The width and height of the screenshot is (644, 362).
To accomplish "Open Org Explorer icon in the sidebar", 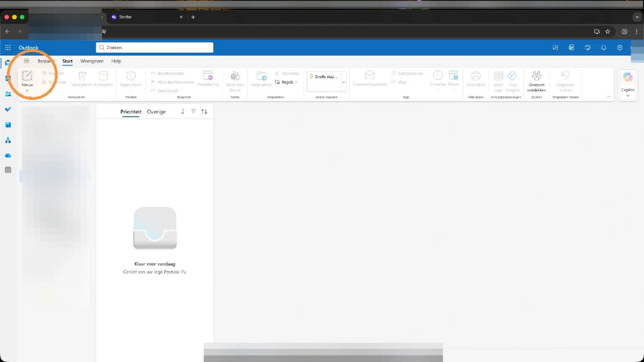I will point(8,140).
